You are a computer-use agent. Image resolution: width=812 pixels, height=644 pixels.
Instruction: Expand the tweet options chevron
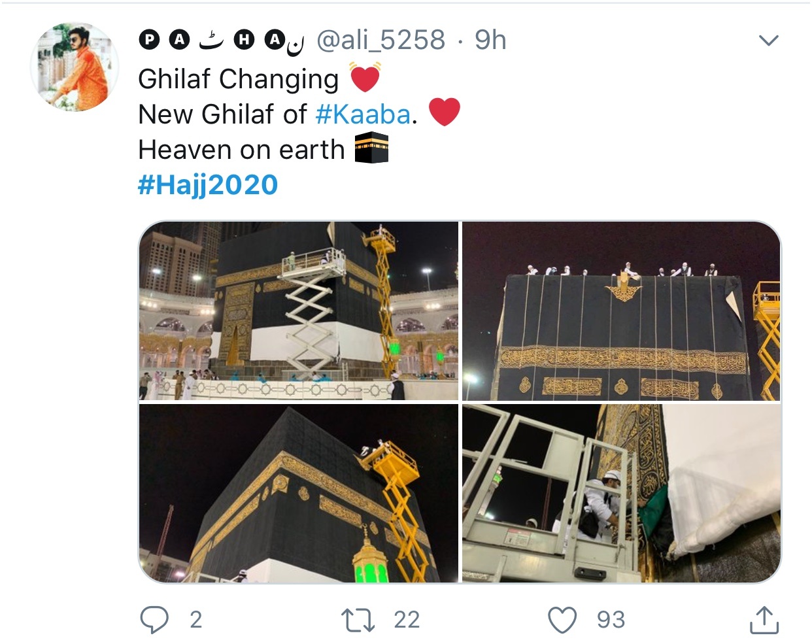pyautogui.click(x=768, y=41)
